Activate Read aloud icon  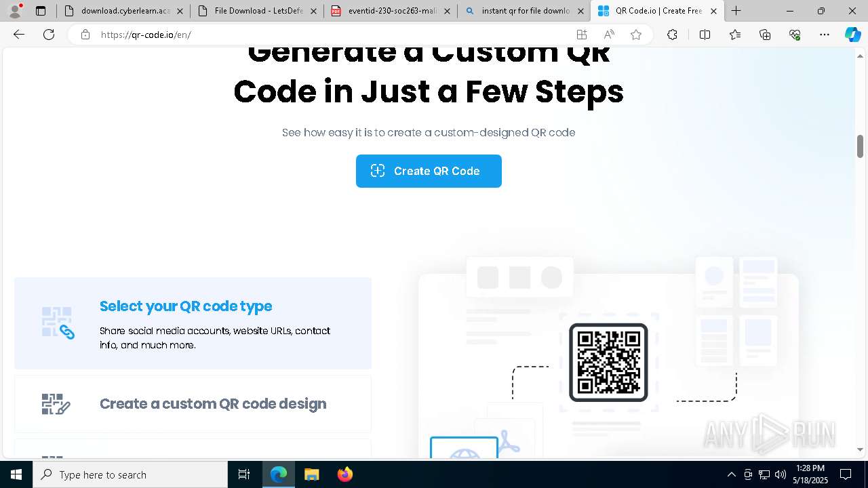tap(609, 35)
